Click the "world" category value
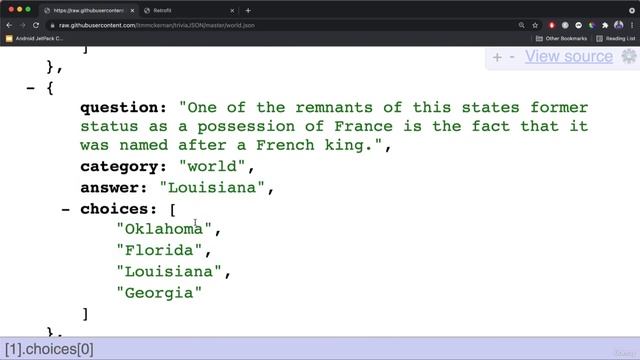Image resolution: width=640 pixels, height=360 pixels. click(x=212, y=167)
